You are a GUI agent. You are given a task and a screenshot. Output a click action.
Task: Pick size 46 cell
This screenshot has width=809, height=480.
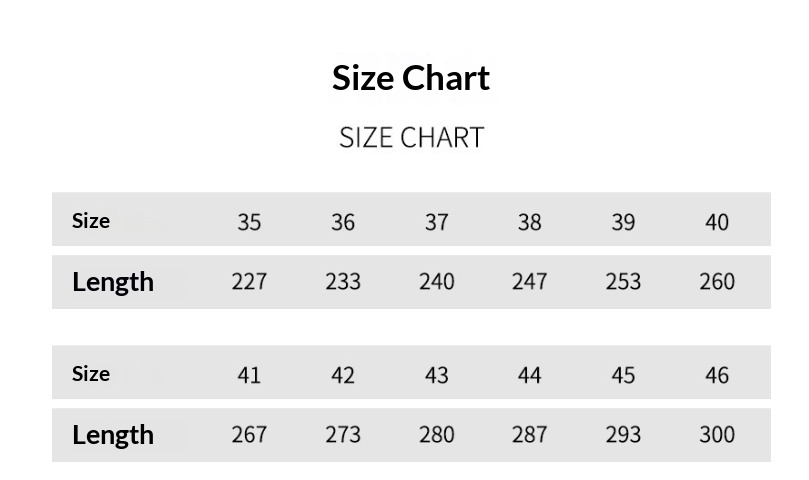click(x=717, y=375)
